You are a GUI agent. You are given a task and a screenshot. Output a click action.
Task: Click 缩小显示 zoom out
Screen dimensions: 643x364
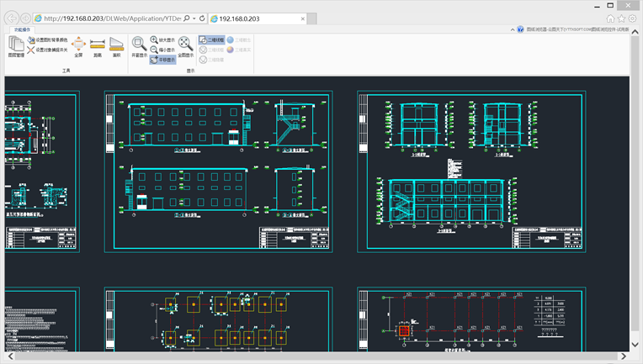point(163,50)
